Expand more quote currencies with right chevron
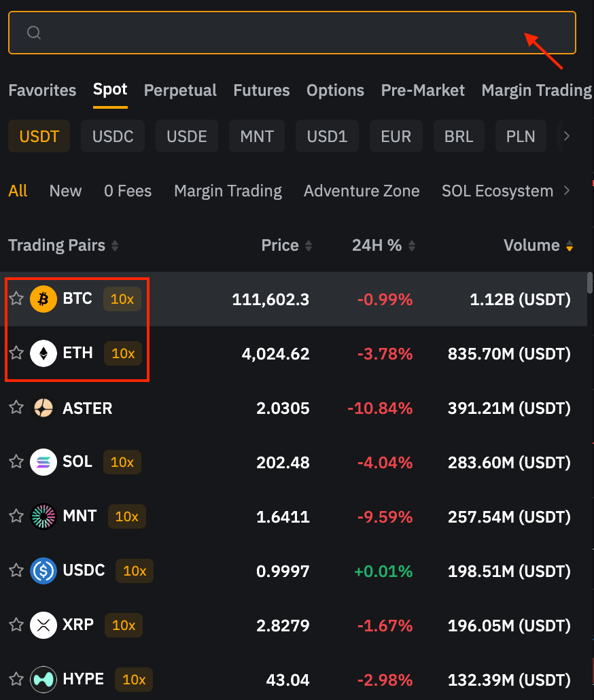This screenshot has height=700, width=594. pos(568,136)
